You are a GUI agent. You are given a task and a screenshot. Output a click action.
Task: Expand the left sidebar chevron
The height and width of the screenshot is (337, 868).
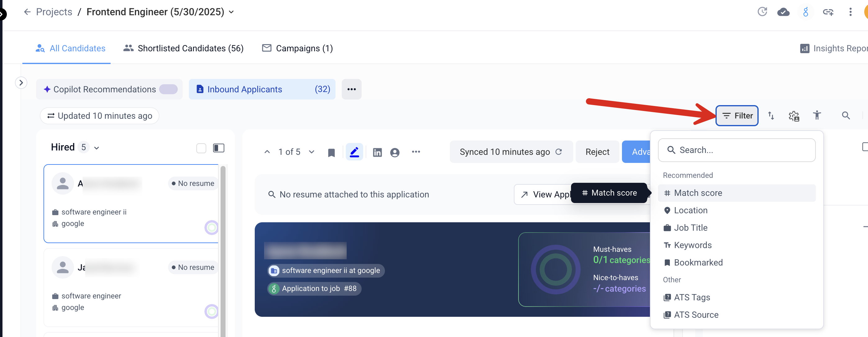point(21,83)
